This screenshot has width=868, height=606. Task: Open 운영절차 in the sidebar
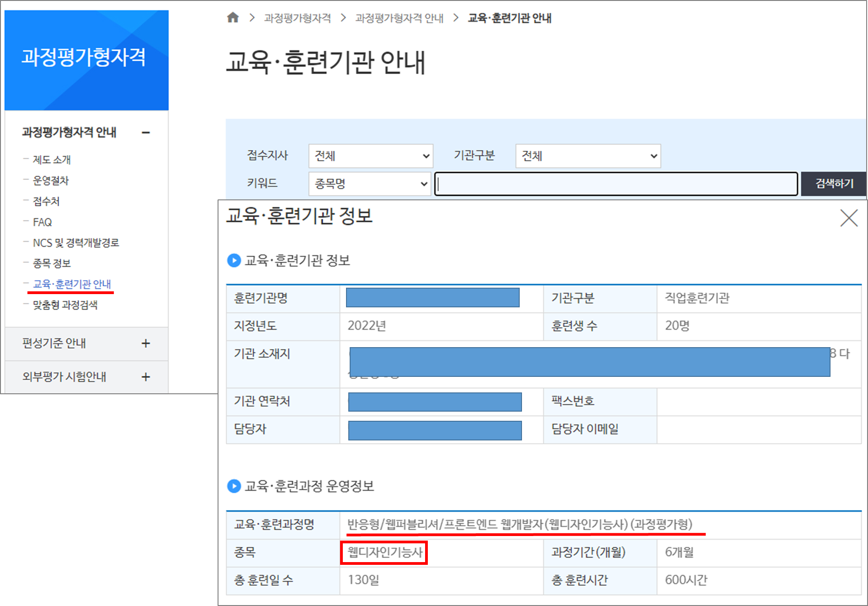(51, 181)
